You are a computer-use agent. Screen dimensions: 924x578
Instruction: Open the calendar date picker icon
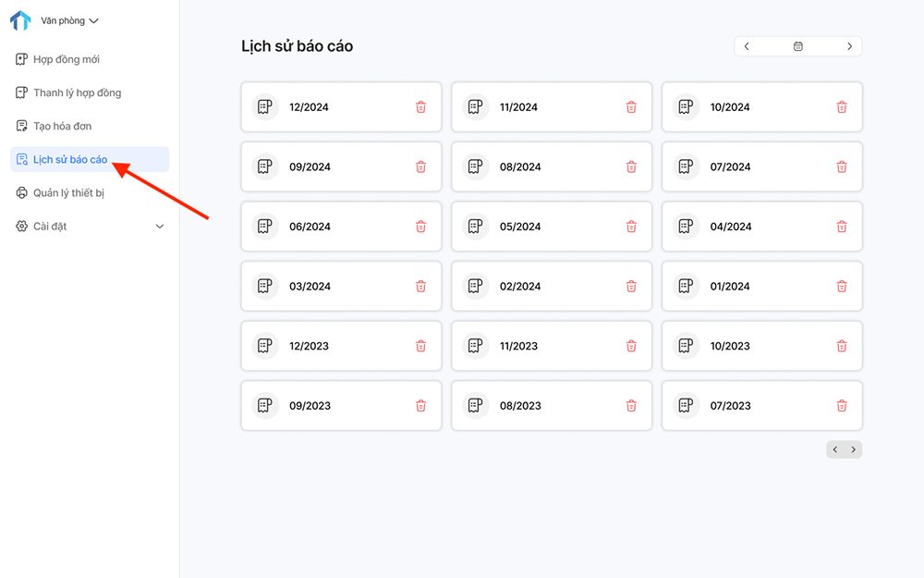798,46
